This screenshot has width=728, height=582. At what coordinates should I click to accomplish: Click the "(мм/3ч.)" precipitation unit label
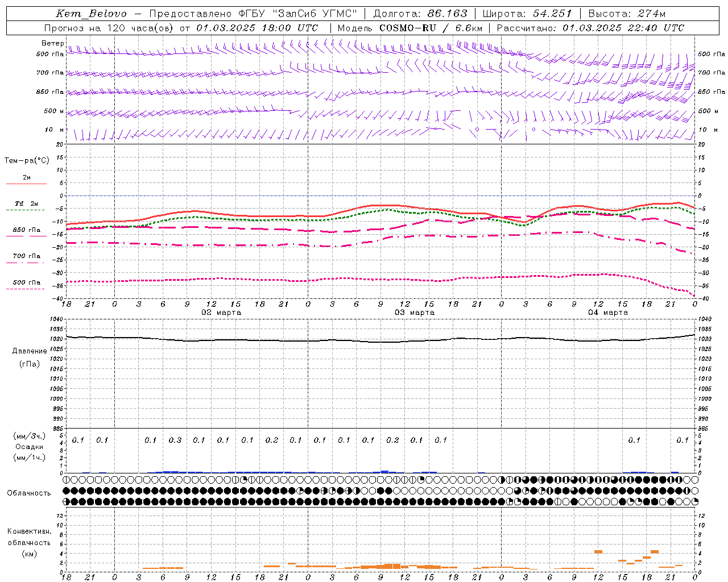coord(30,436)
